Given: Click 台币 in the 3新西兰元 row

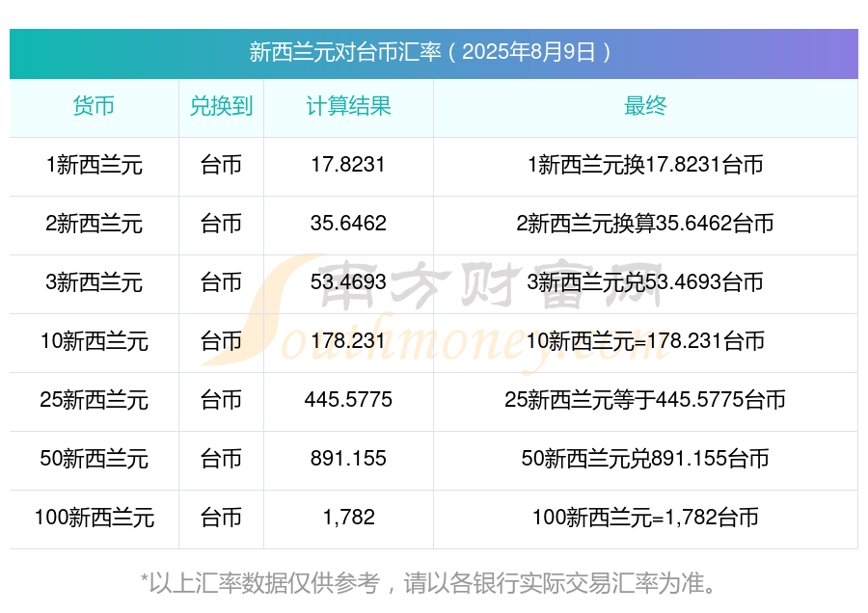Looking at the screenshot, I should pyautogui.click(x=221, y=282).
